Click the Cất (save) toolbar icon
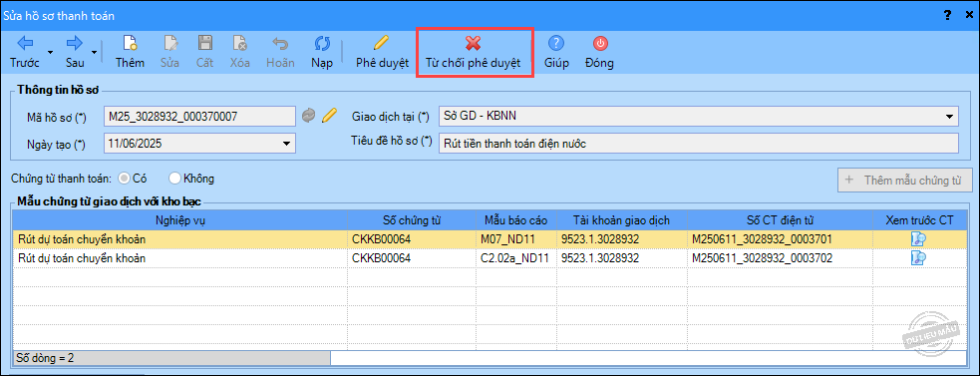Screen dimensions: 980x376 [x=204, y=43]
